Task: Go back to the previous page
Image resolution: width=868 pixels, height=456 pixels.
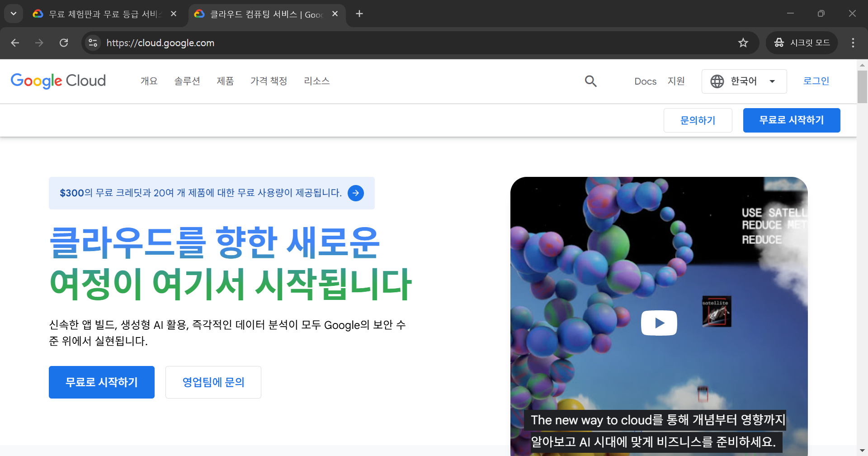Action: pyautogui.click(x=15, y=43)
